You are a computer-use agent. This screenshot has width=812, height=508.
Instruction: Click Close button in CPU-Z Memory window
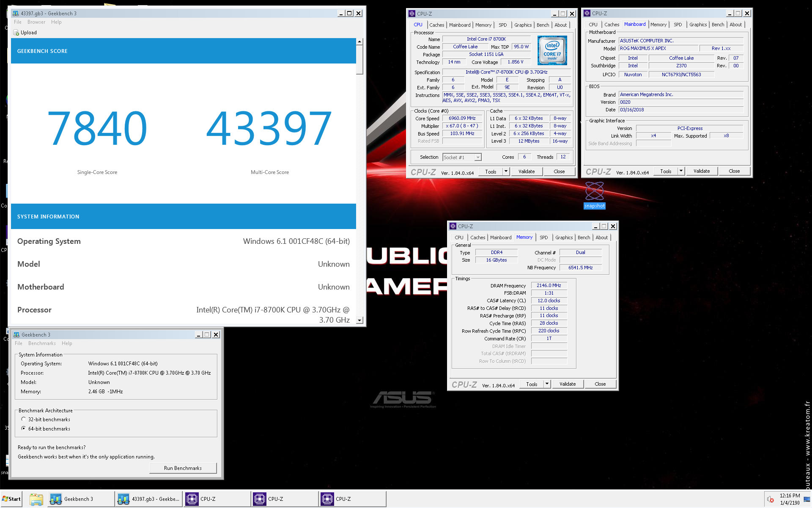point(600,384)
